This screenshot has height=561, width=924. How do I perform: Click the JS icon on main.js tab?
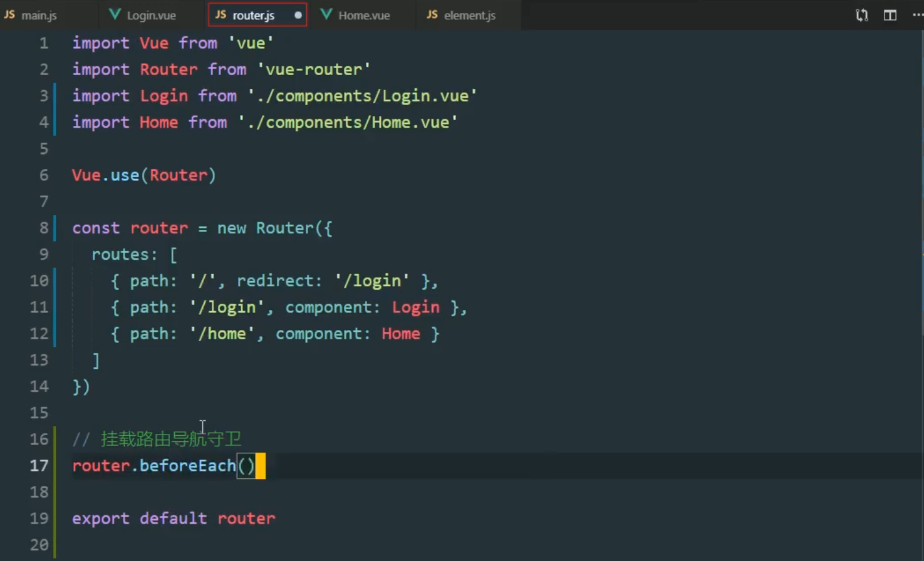point(9,14)
